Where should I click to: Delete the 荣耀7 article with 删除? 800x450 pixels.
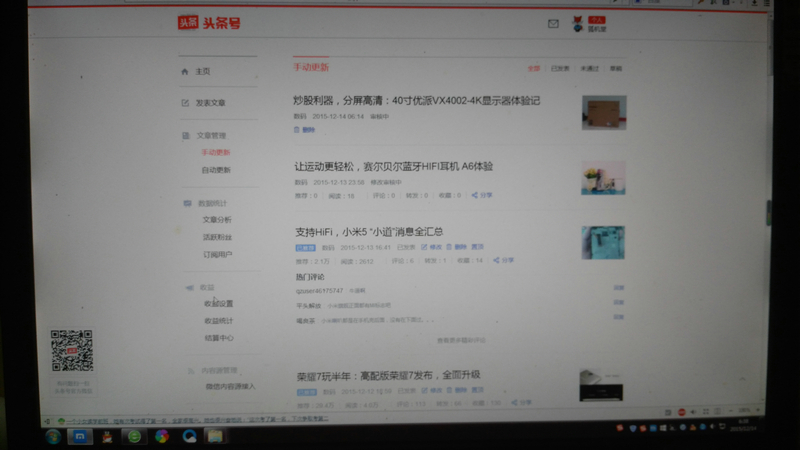pos(457,390)
